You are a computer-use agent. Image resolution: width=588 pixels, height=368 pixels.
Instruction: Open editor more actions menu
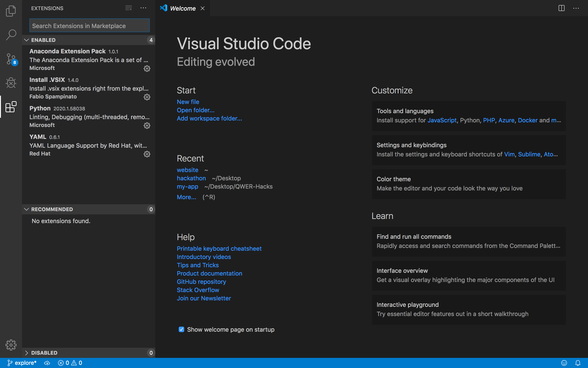[x=576, y=8]
